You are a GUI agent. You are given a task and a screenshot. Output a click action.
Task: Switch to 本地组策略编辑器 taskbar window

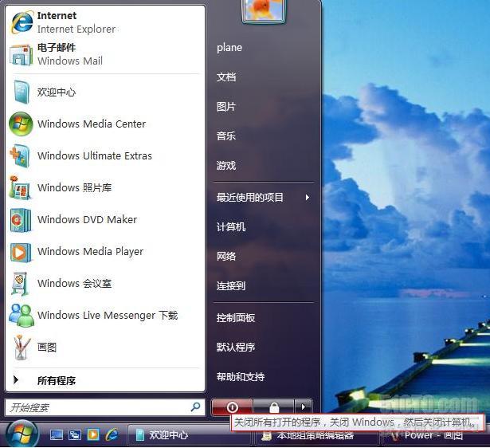point(317,435)
